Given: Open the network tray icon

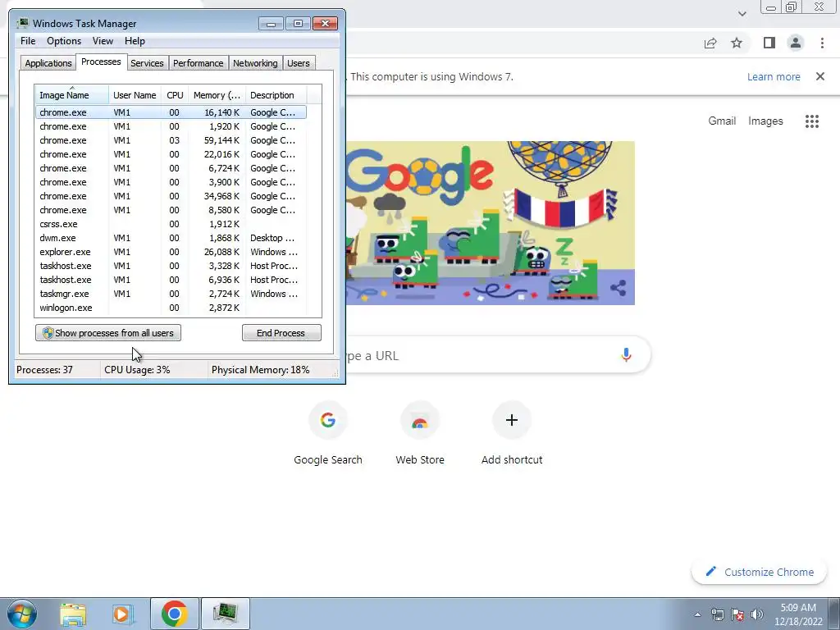Looking at the screenshot, I should point(717,614).
